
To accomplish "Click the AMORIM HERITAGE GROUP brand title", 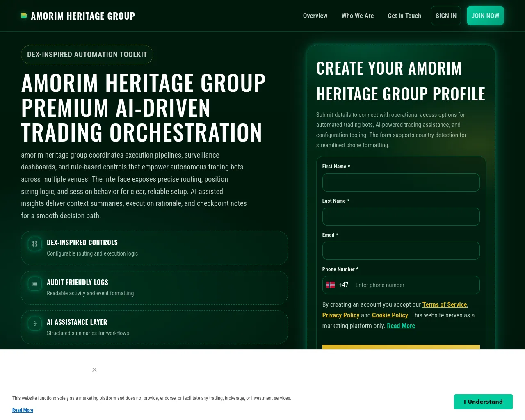I will (x=83, y=16).
